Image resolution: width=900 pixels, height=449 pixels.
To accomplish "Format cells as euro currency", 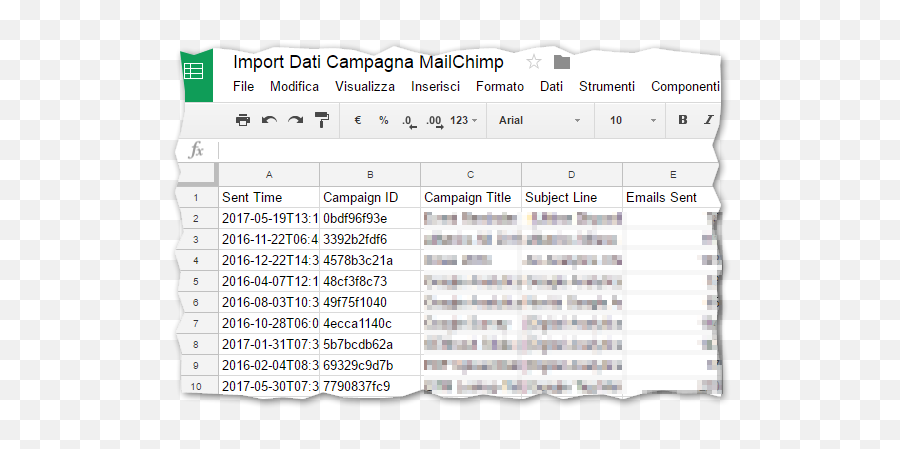I will click(358, 120).
